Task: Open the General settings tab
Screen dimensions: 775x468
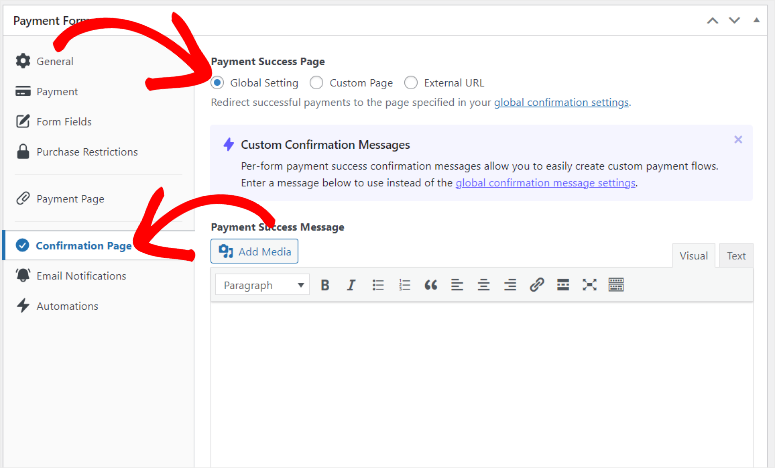Action: point(55,61)
